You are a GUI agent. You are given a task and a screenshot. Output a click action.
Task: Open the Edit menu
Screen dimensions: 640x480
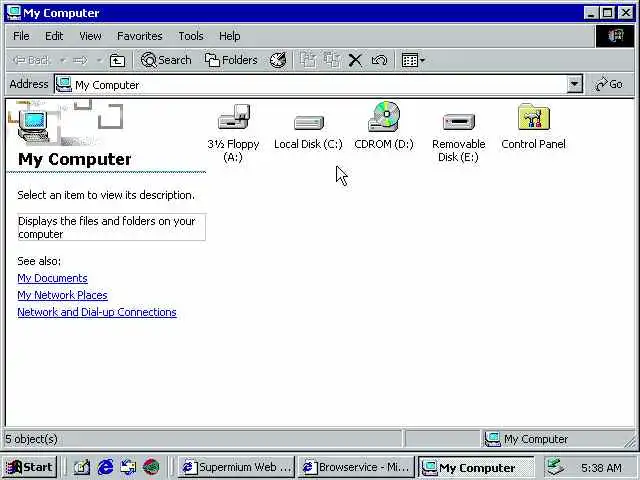(x=54, y=36)
